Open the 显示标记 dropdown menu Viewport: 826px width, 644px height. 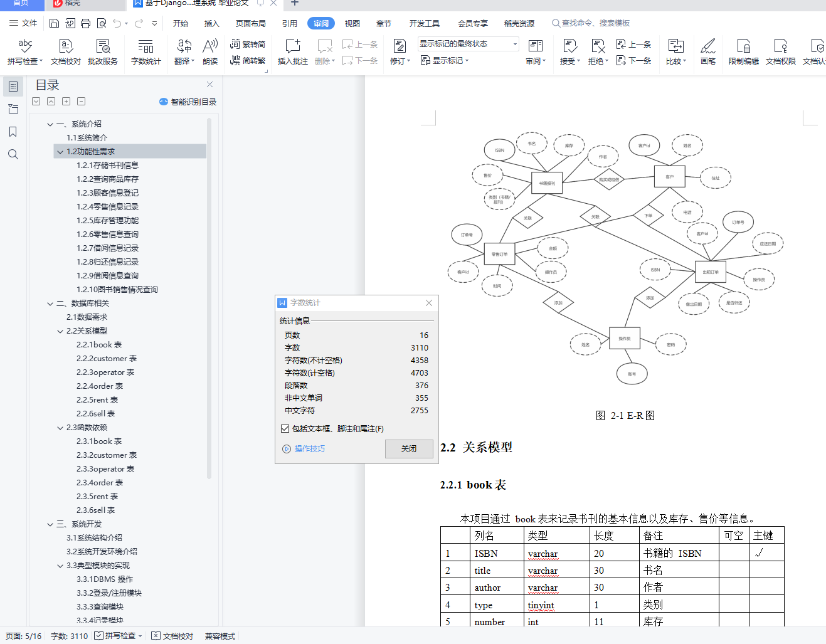(x=445, y=60)
